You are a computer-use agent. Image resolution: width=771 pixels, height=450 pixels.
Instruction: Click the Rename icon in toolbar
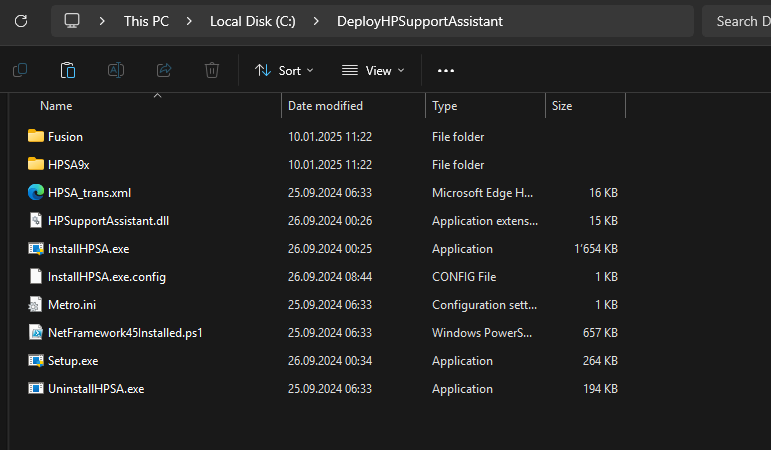click(x=116, y=70)
